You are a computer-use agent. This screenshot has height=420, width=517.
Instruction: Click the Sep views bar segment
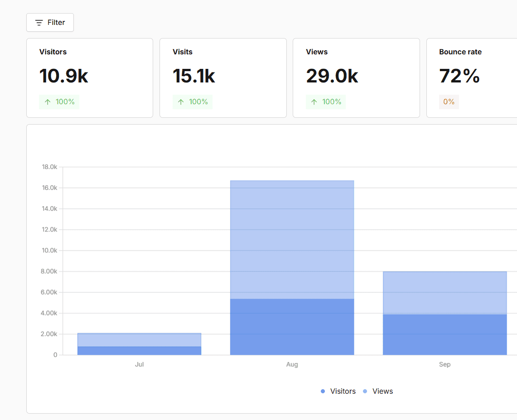[445, 293]
